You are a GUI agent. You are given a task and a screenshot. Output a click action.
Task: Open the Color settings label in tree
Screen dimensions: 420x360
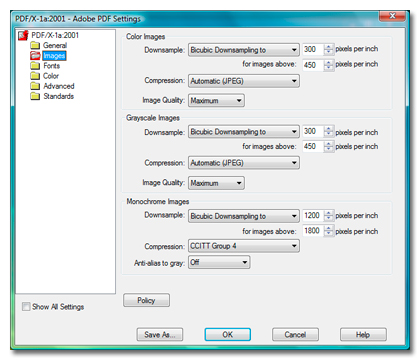pyautogui.click(x=51, y=76)
